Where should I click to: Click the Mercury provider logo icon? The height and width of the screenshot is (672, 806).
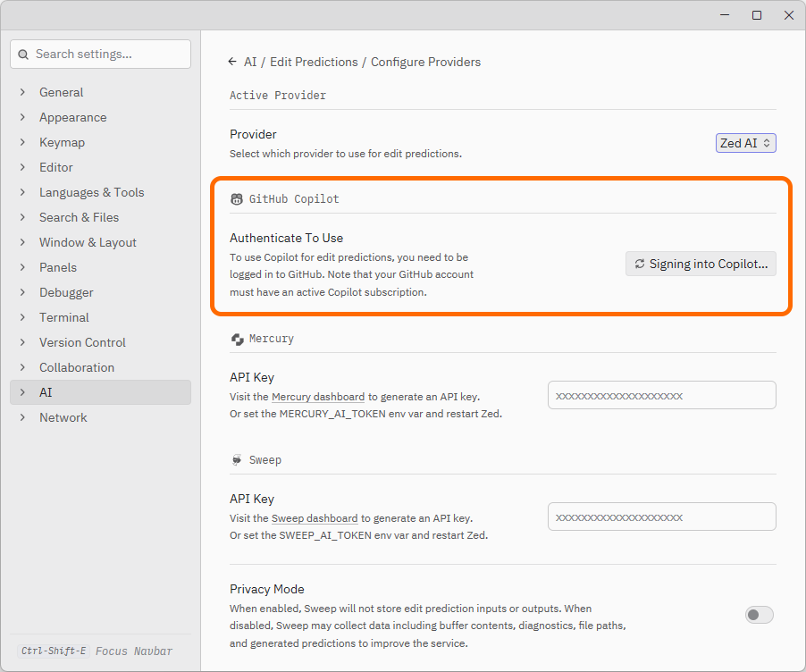point(237,340)
